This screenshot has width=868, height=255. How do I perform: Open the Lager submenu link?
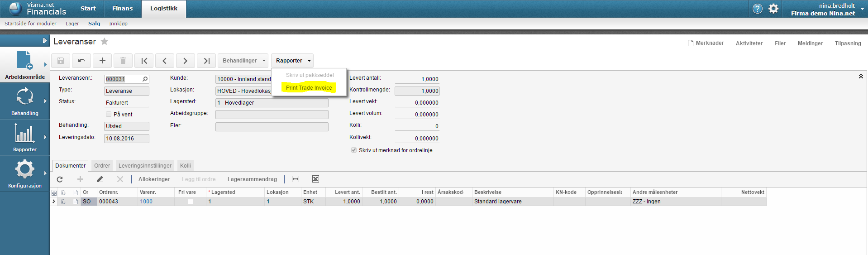pos(72,24)
